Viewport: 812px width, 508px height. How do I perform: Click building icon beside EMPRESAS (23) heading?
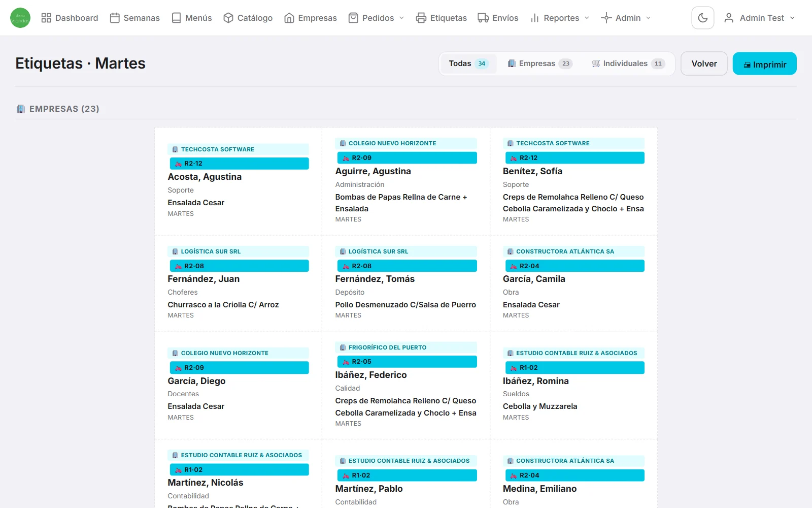pyautogui.click(x=21, y=109)
